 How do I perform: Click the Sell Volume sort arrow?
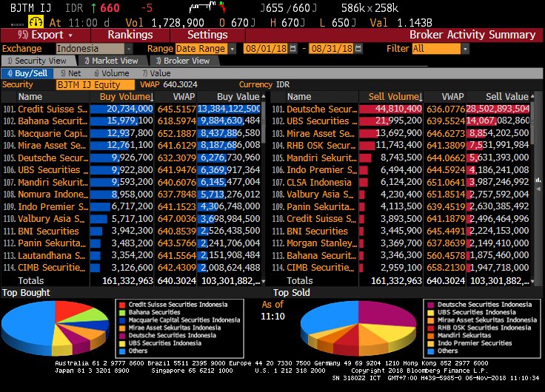[421, 97]
